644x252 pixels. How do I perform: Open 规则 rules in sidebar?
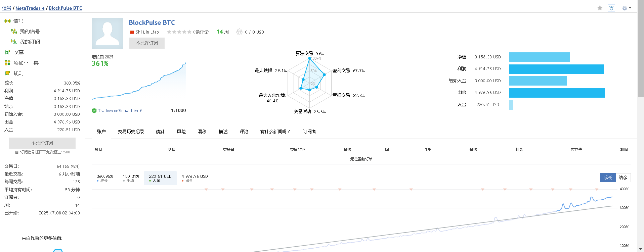pos(18,73)
